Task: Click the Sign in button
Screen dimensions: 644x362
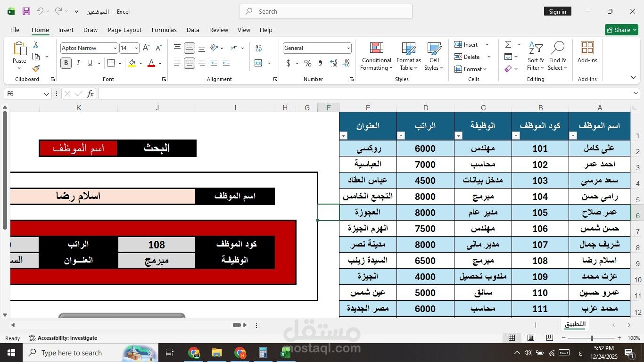Action: tap(557, 11)
